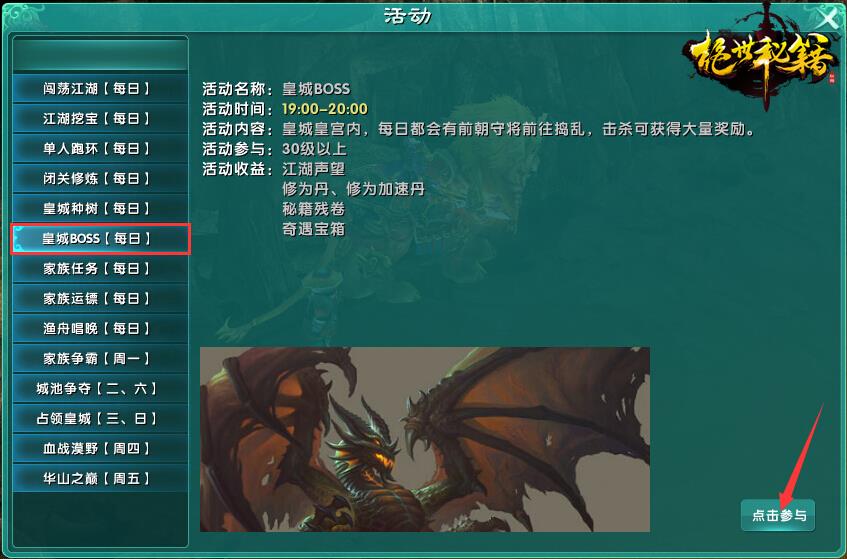The width and height of the screenshot is (847, 559).
Task: Open 家族争霸【周一】 activity
Action: point(100,358)
